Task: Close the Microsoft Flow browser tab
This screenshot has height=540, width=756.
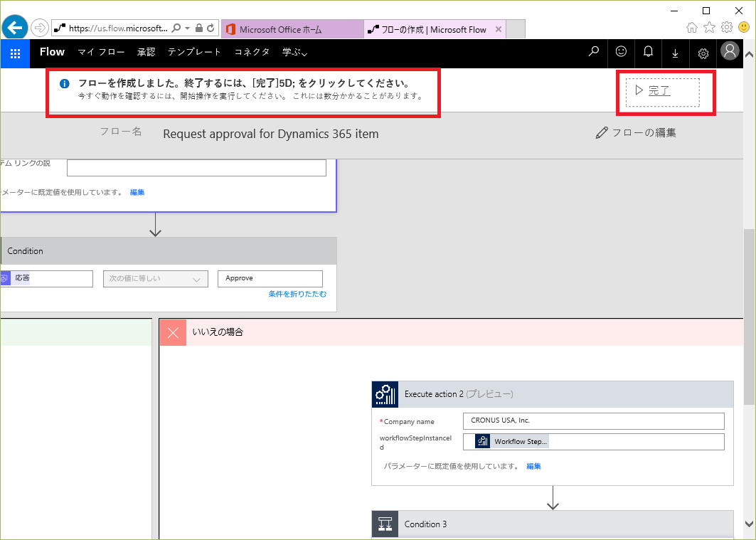Action: pos(499,29)
